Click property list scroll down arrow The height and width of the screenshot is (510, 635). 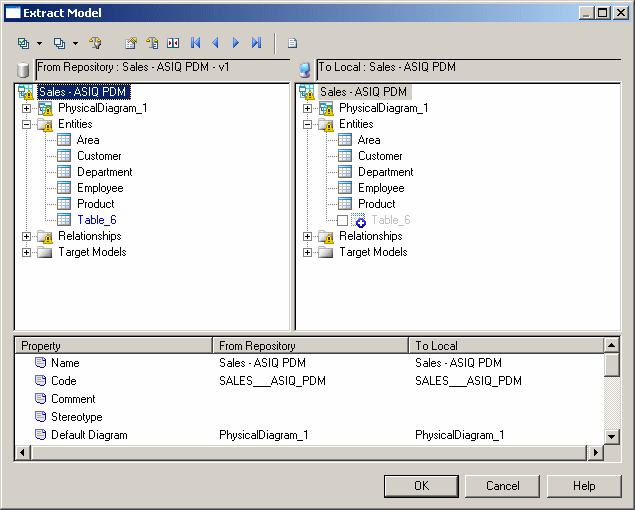612,437
